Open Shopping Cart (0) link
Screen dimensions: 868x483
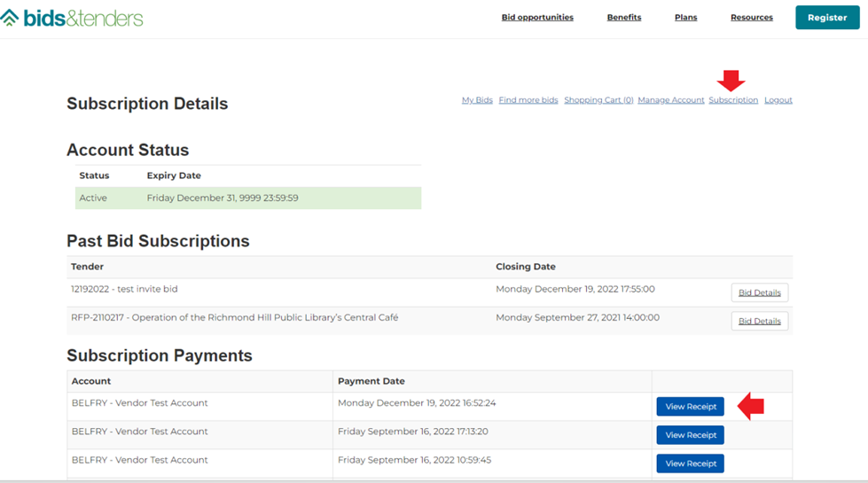[x=598, y=99]
